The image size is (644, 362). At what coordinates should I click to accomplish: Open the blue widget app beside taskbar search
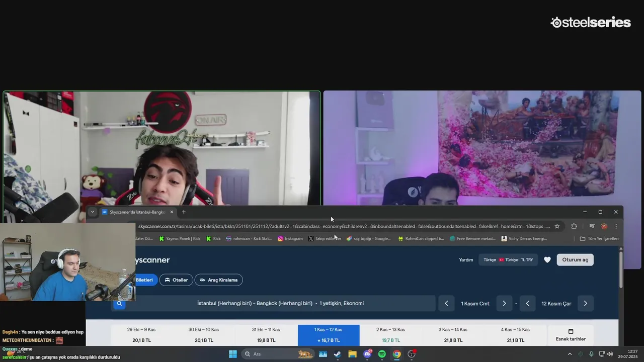pyautogui.click(x=323, y=354)
